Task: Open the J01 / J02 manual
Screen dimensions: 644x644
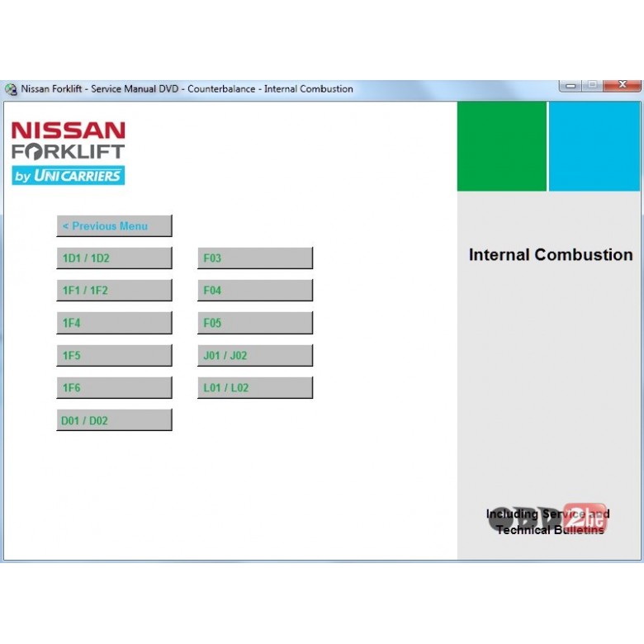Action: click(255, 355)
